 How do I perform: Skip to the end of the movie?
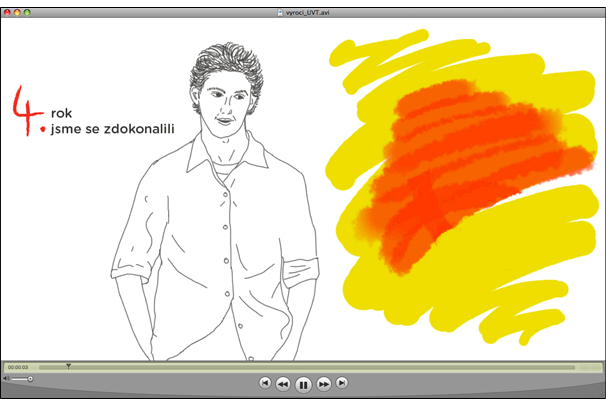tap(342, 383)
